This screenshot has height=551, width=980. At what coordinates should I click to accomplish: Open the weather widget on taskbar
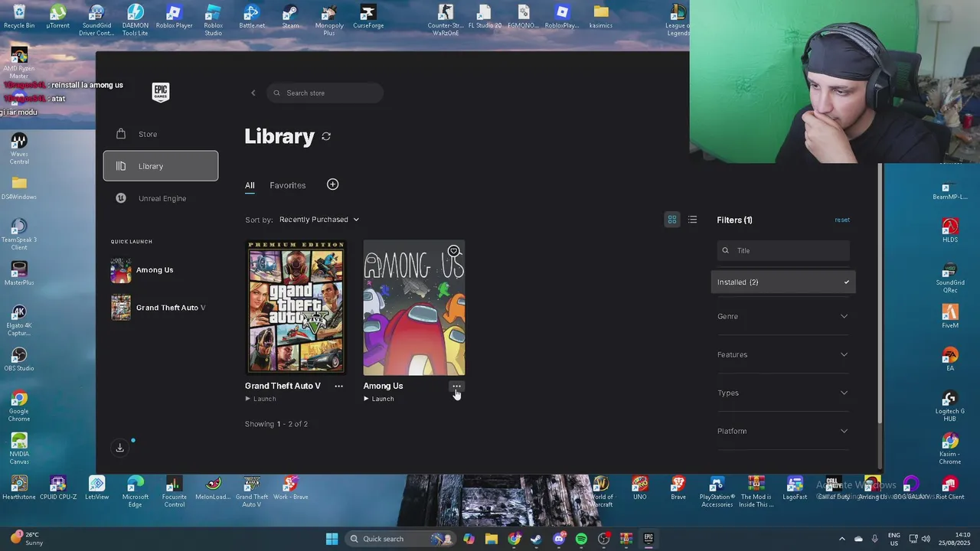[x=27, y=539]
